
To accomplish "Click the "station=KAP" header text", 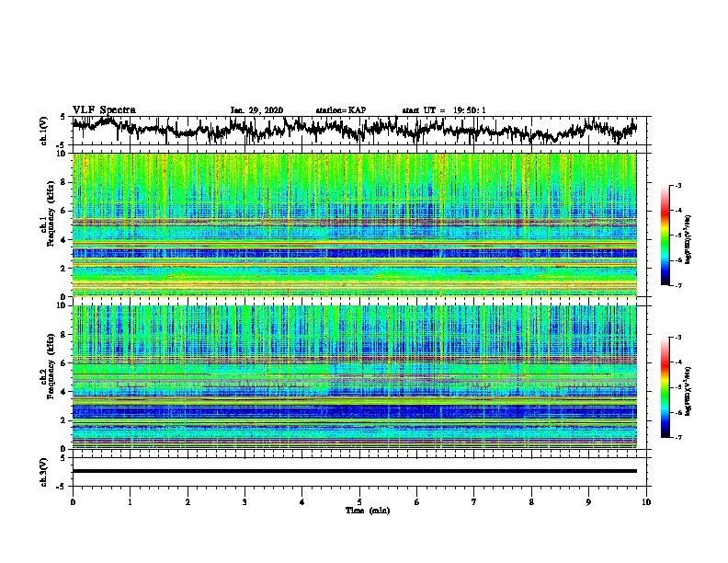I will pos(341,110).
